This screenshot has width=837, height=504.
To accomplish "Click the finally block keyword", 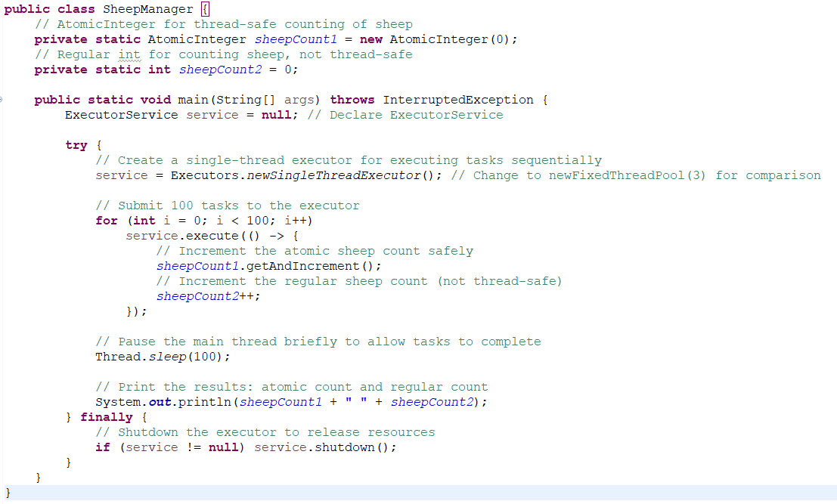I will (106, 416).
